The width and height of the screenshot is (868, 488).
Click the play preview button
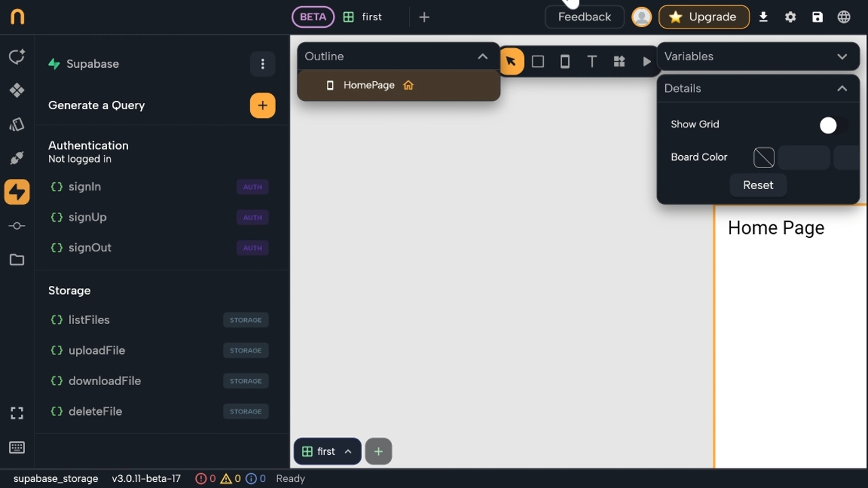click(x=646, y=62)
